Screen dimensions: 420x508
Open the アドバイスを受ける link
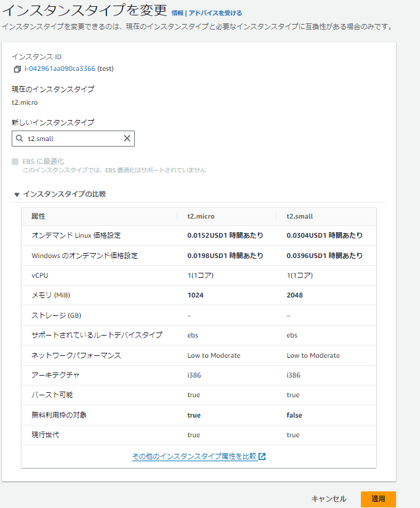[x=215, y=14]
